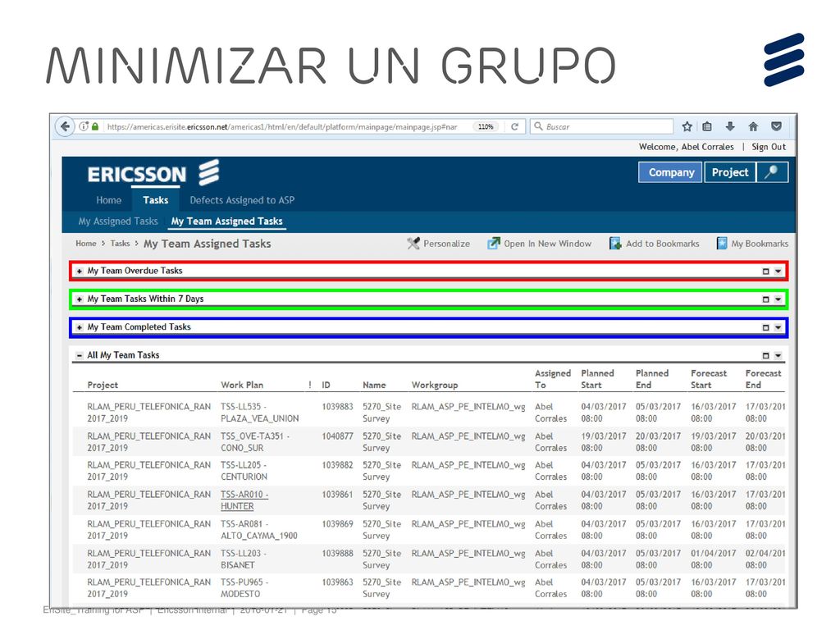This screenshot has width=840, height=630.
Task: Open the browser bookmarks list icon
Action: click(x=707, y=126)
